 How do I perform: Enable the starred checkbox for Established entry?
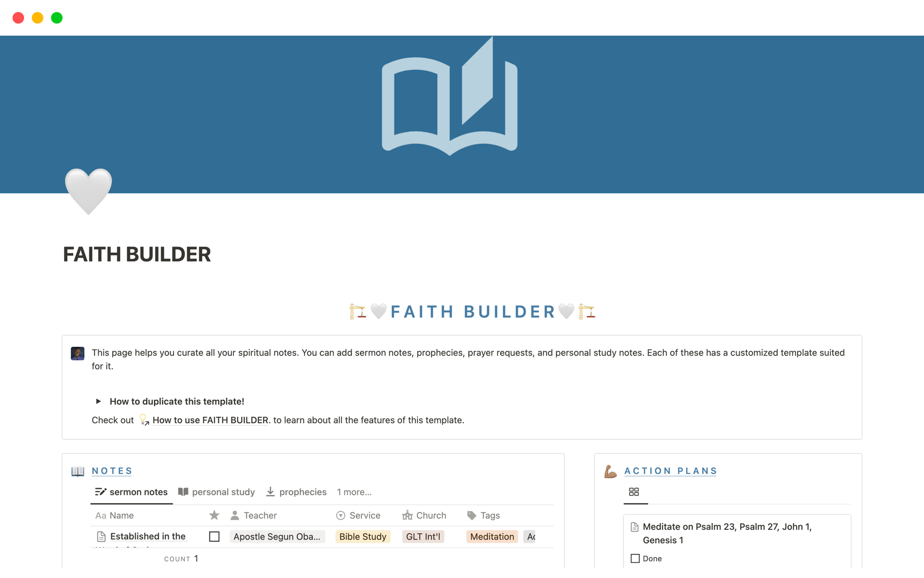[x=214, y=536]
